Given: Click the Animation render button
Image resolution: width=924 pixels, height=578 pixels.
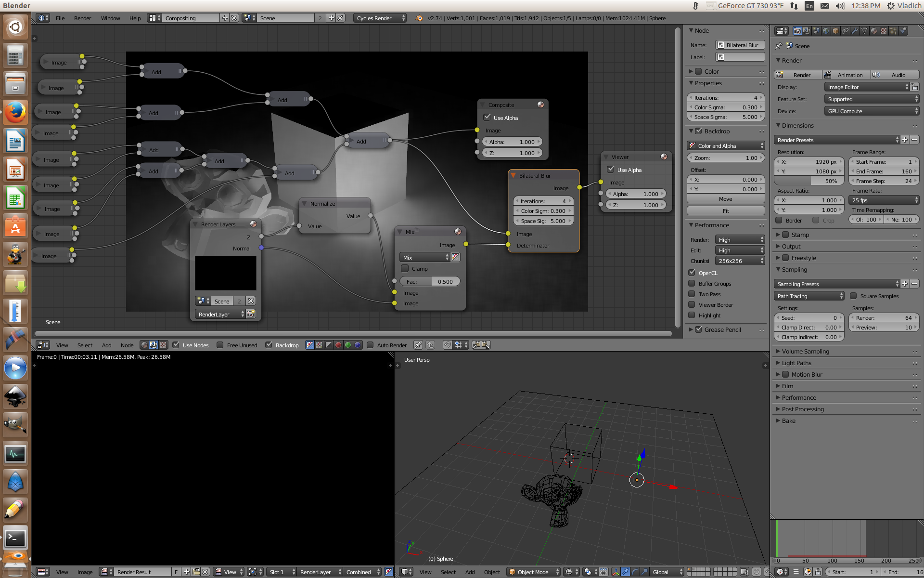Looking at the screenshot, I should coord(846,75).
